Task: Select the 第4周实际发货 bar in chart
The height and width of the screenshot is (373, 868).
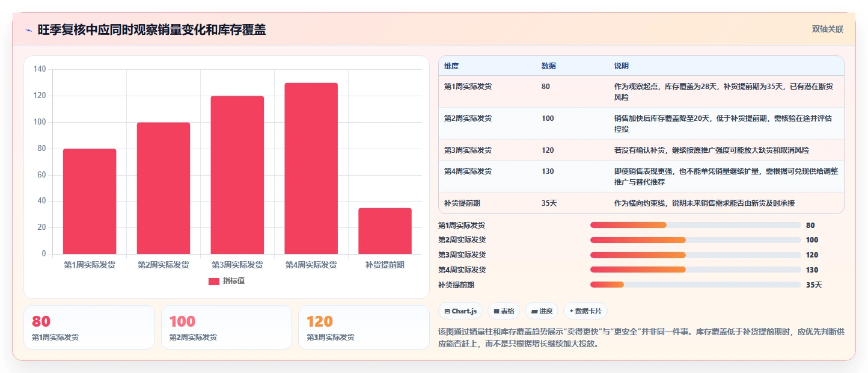Action: [311, 168]
